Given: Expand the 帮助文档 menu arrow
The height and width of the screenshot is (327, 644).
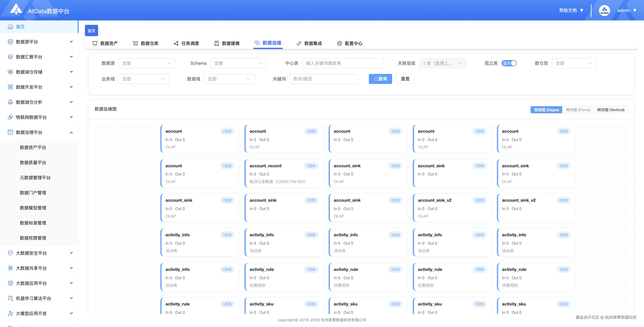Looking at the screenshot, I should (581, 11).
